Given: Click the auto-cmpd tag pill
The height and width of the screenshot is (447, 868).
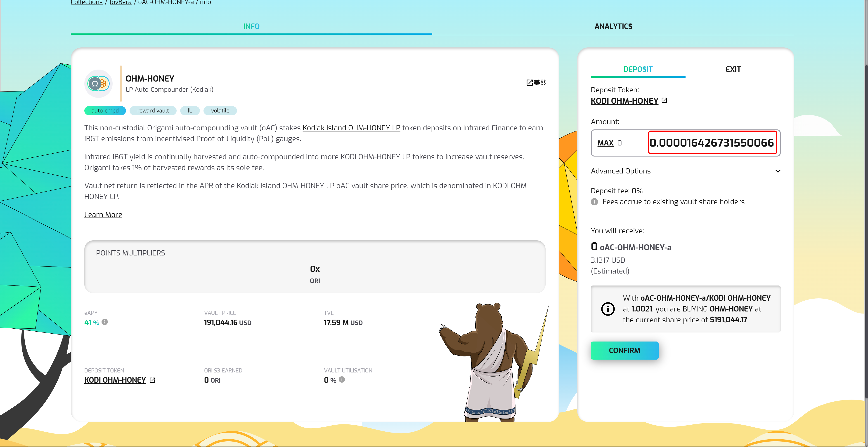Looking at the screenshot, I should (x=105, y=110).
